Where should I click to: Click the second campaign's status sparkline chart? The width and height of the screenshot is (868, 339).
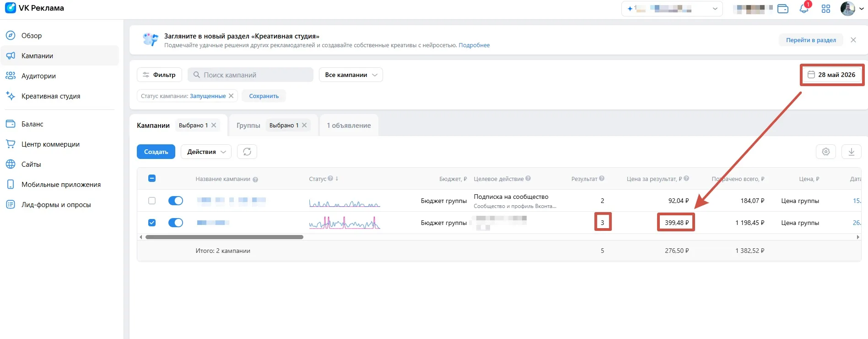[345, 223]
